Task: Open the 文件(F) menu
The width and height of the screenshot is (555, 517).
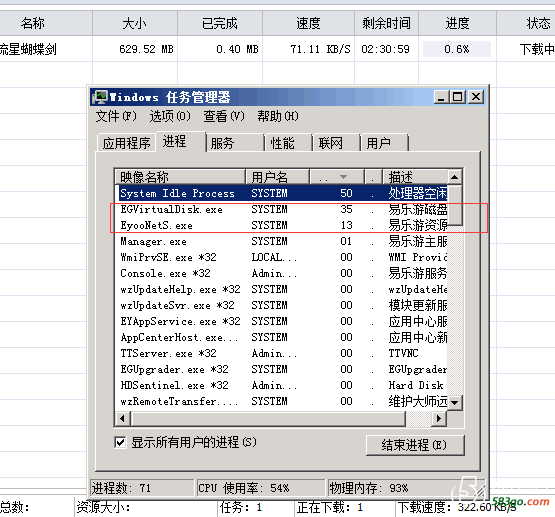Action: tap(116, 116)
